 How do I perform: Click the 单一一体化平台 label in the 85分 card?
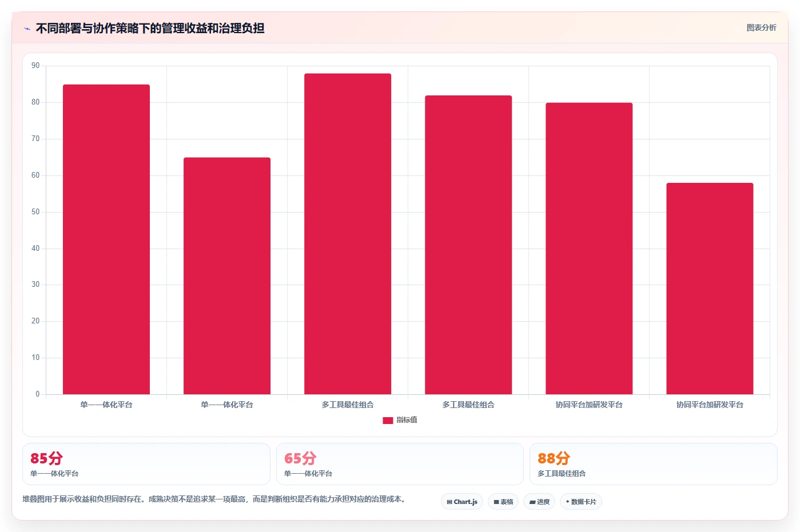(x=54, y=474)
